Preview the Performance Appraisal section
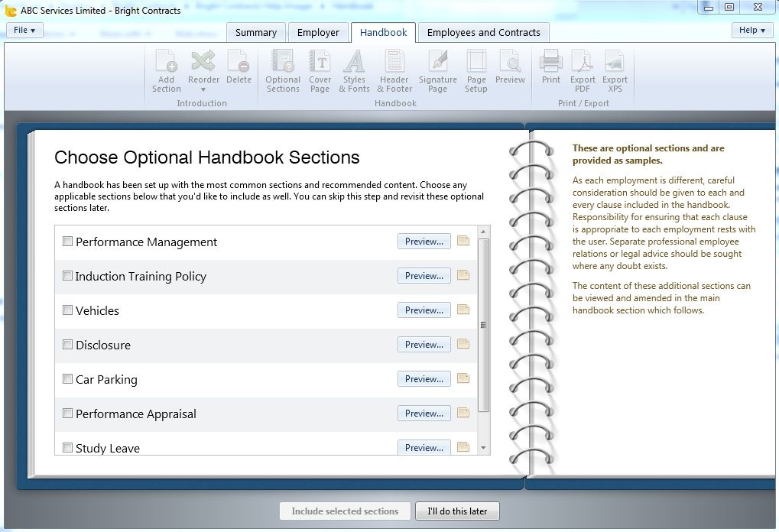This screenshot has width=779, height=532. pos(424,414)
